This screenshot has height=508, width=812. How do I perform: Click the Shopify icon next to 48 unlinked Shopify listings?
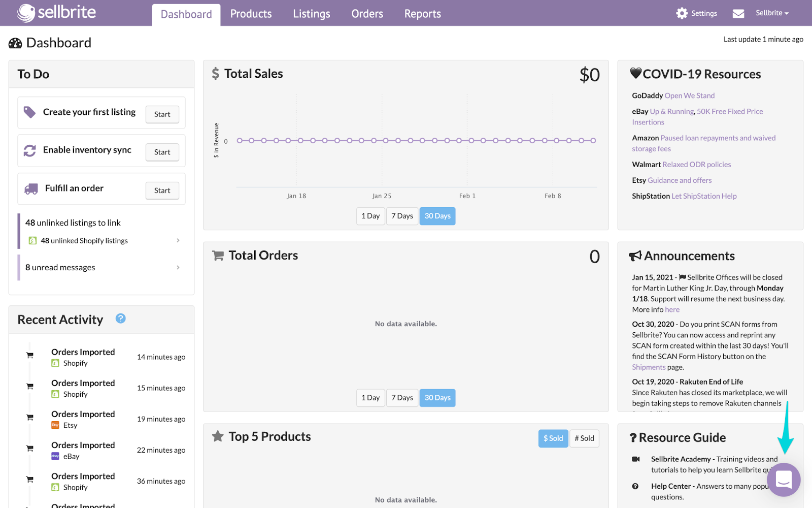click(x=32, y=241)
